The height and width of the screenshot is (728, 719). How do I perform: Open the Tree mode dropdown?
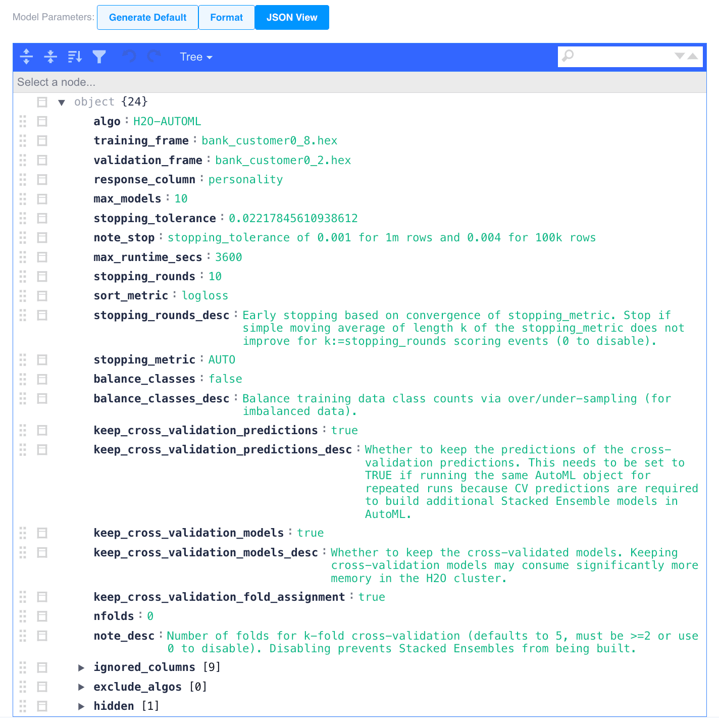coord(196,57)
